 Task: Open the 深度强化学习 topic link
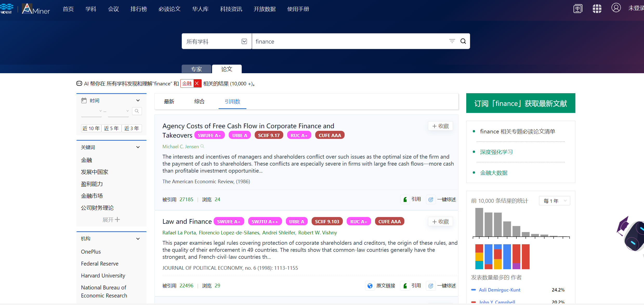pyautogui.click(x=496, y=152)
